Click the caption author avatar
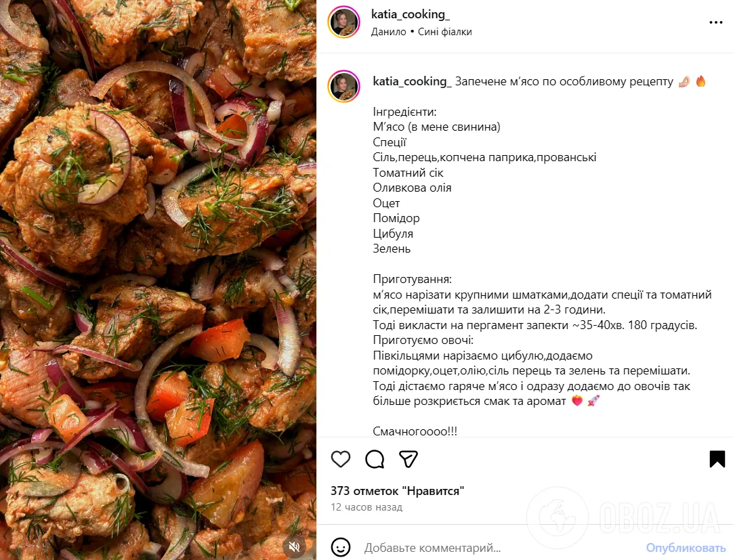The image size is (733, 560). (344, 87)
